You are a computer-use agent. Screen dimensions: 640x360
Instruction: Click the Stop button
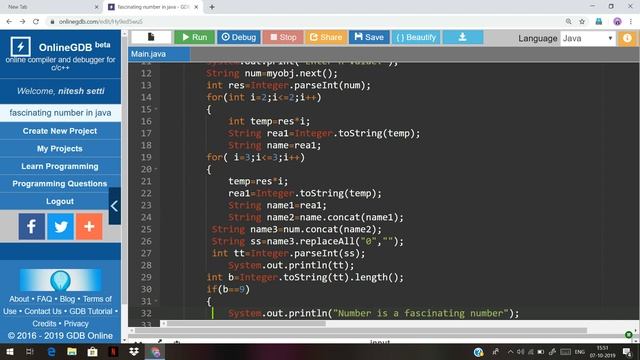coord(283,37)
